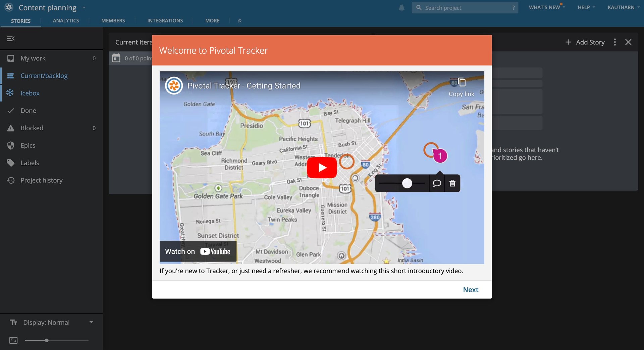Click the Pivotal Tracker logo icon
Screen dimensions: 644x350
coord(9,7)
